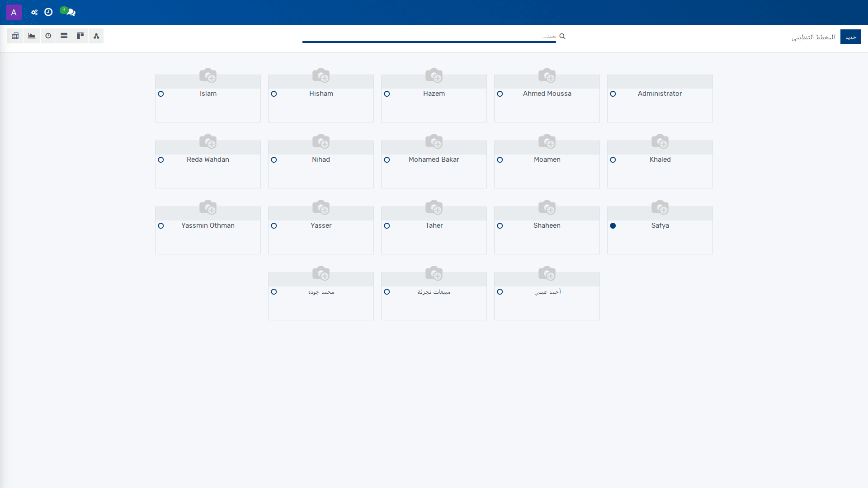
Task: Click the search magnifier icon
Action: pyautogui.click(x=562, y=36)
